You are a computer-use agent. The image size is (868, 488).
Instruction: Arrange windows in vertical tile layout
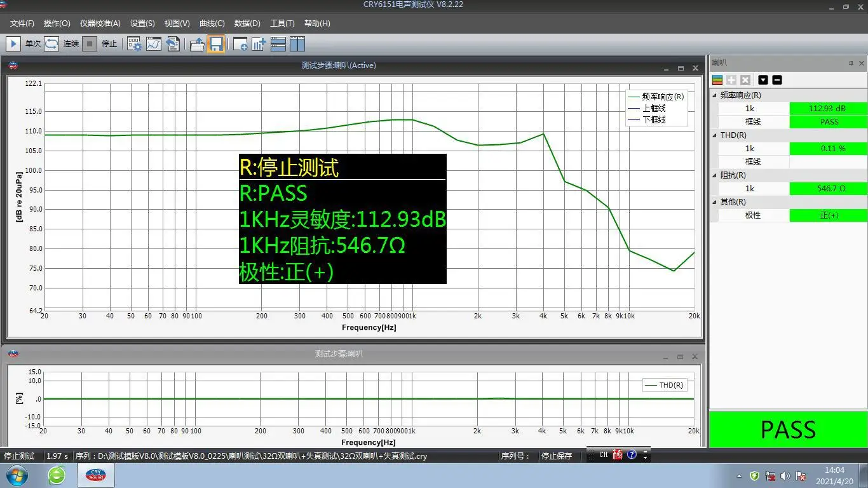coord(297,44)
